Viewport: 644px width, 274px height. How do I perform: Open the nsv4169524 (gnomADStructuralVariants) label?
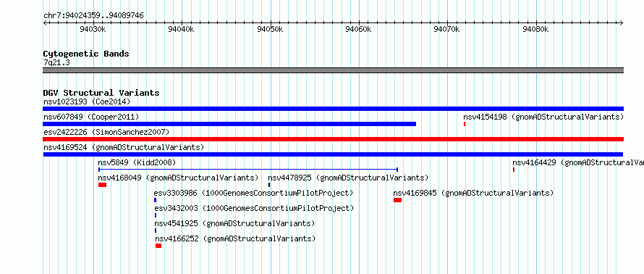tap(124, 147)
